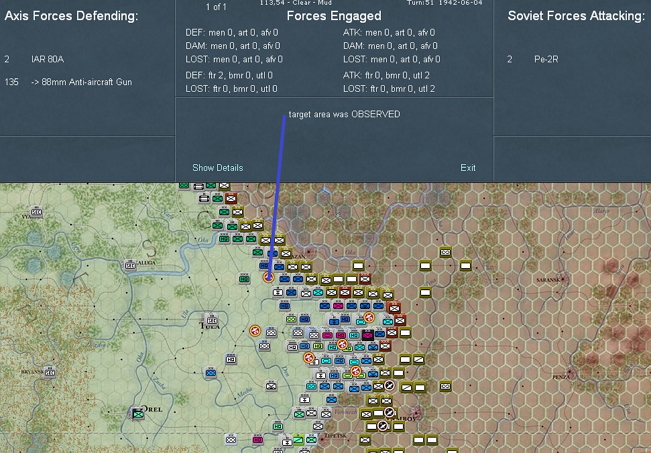Select the lone green HQ counter west of the recon marker
The height and width of the screenshot is (453, 651).
tap(245, 279)
